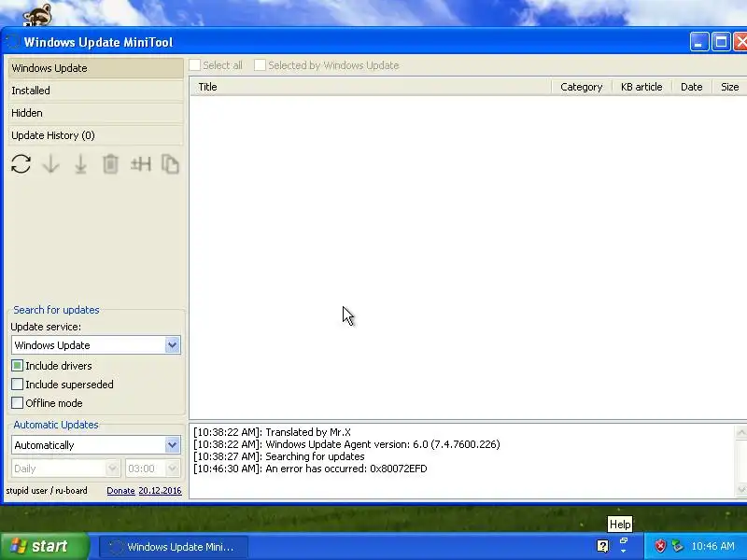Image resolution: width=747 pixels, height=560 pixels.
Task: Toggle Selected by Windows Update checkbox
Action: [260, 65]
